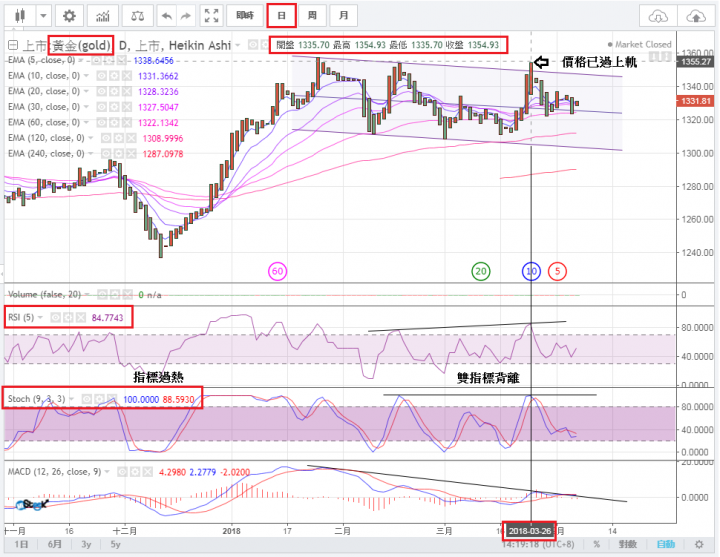Open axis settings gear at bottom right
This screenshot has height=557, width=720.
[699, 544]
